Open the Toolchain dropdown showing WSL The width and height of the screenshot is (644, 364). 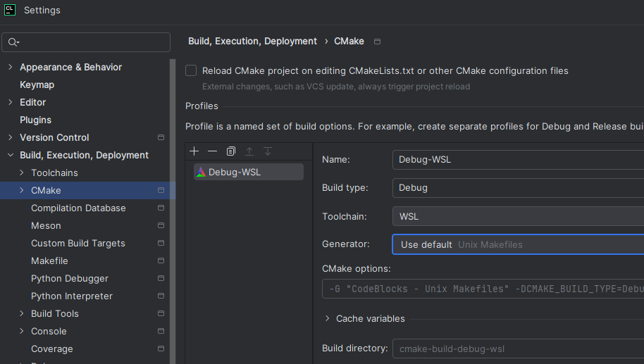[519, 216]
